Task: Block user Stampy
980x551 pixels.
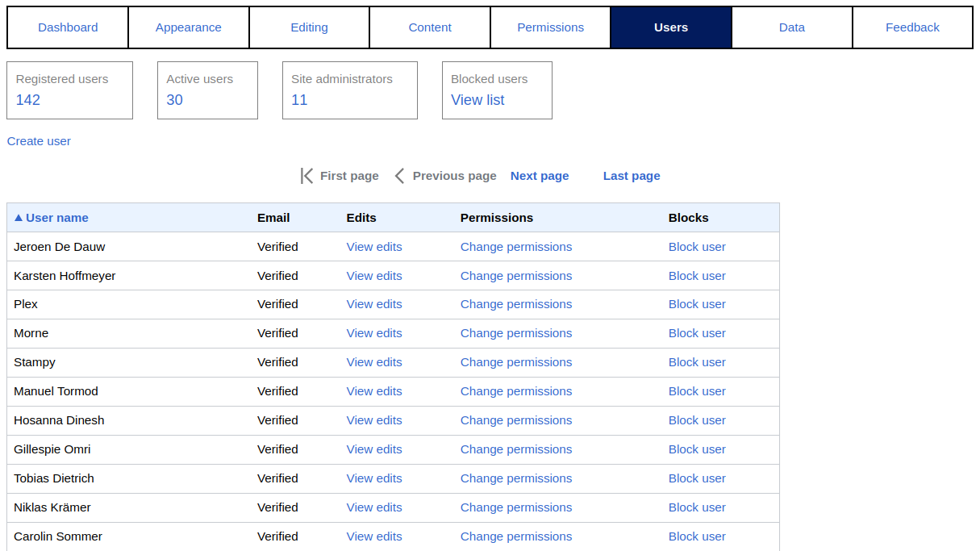Action: click(x=697, y=362)
